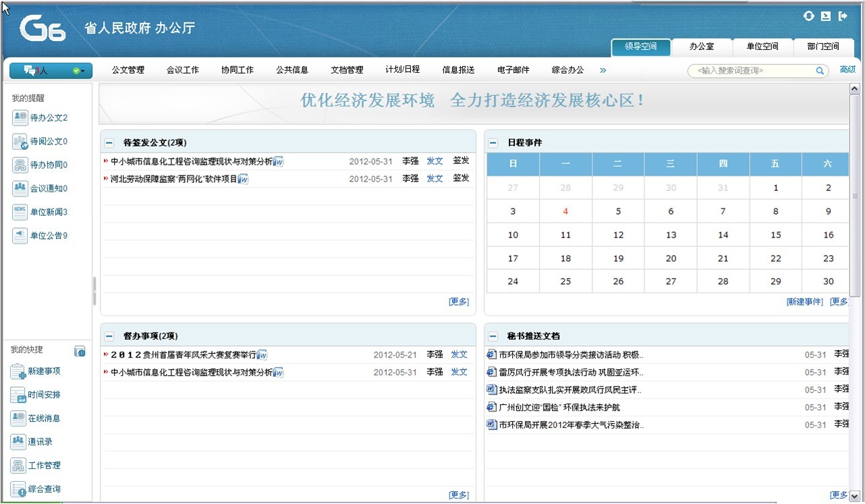This screenshot has height=504, width=865.
Task: Click the 通讯录 contacts icon
Action: pyautogui.click(x=18, y=442)
